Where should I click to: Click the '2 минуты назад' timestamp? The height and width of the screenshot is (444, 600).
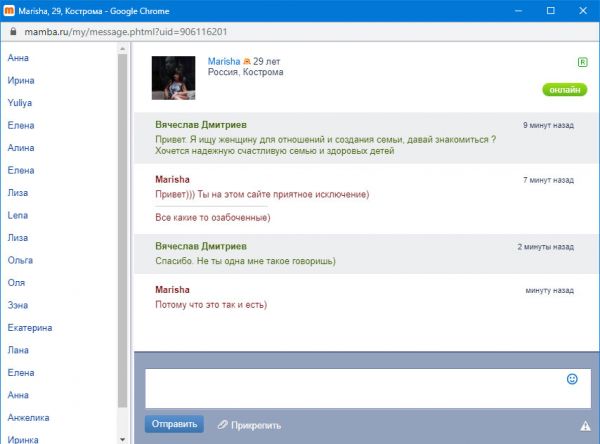(x=546, y=247)
